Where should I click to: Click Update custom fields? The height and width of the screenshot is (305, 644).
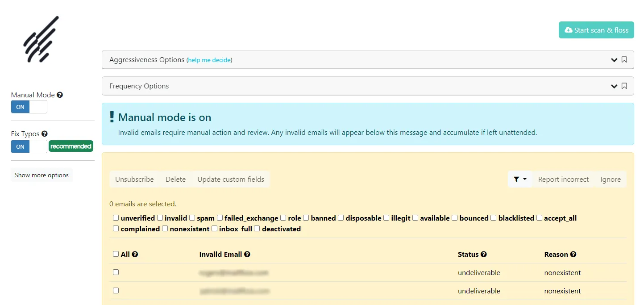231,179
